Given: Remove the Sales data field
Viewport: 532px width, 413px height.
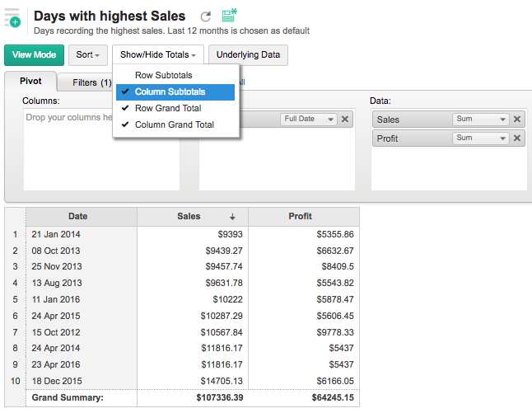Looking at the screenshot, I should 517,120.
